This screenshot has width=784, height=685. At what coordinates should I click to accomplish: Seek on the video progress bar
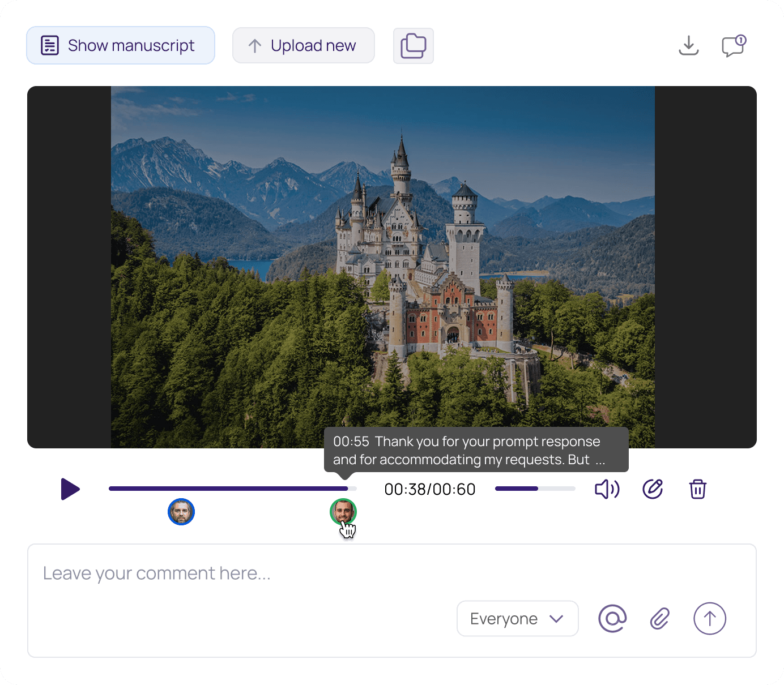[x=233, y=489]
